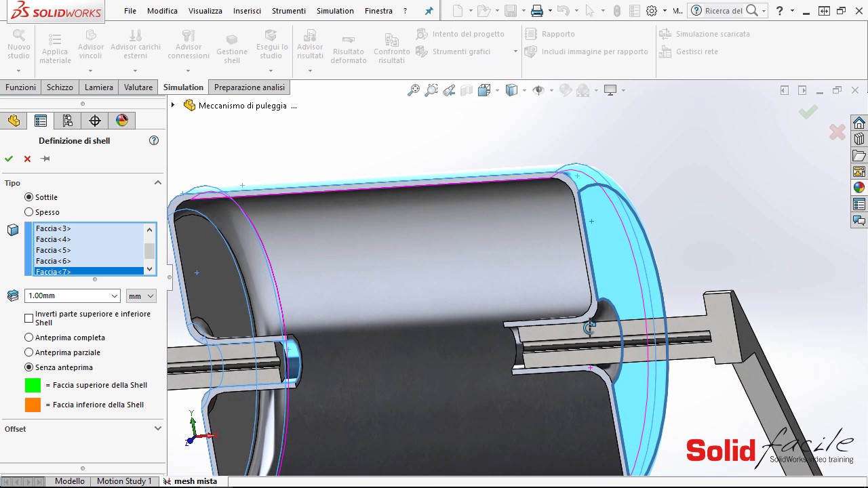Select Anteprima completa option
868x488 pixels.
28,337
